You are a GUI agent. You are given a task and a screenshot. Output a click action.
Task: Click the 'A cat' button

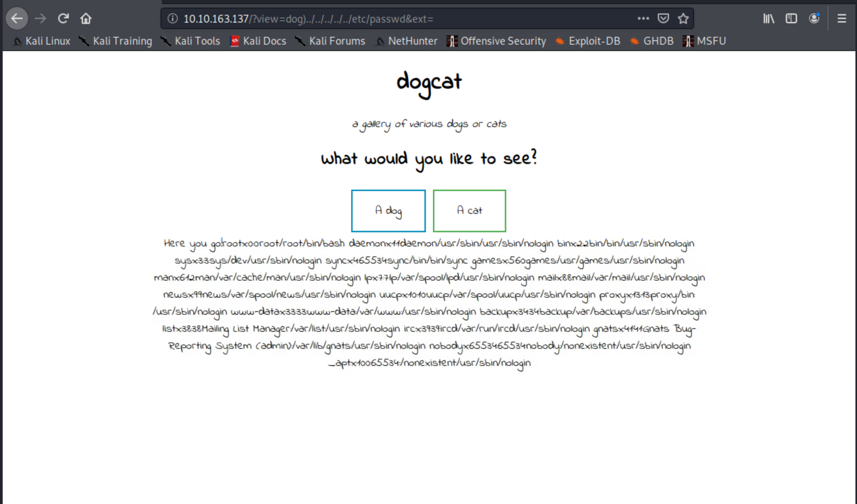point(469,211)
